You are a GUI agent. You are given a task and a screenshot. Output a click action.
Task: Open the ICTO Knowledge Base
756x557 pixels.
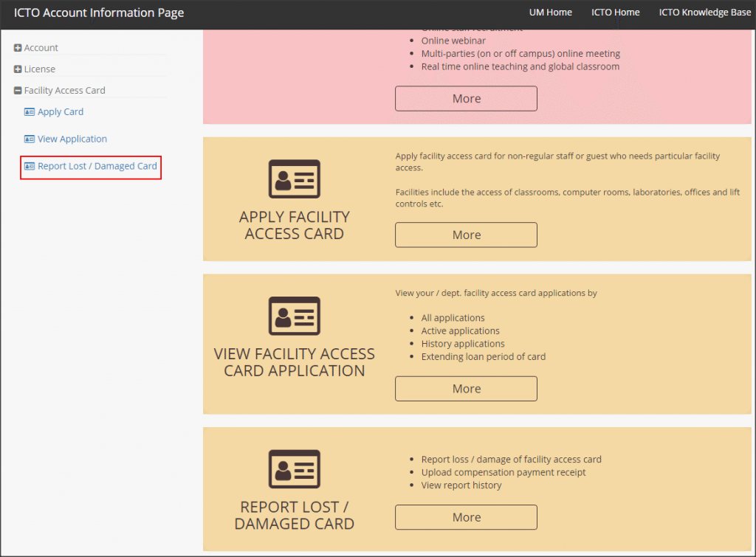point(705,12)
